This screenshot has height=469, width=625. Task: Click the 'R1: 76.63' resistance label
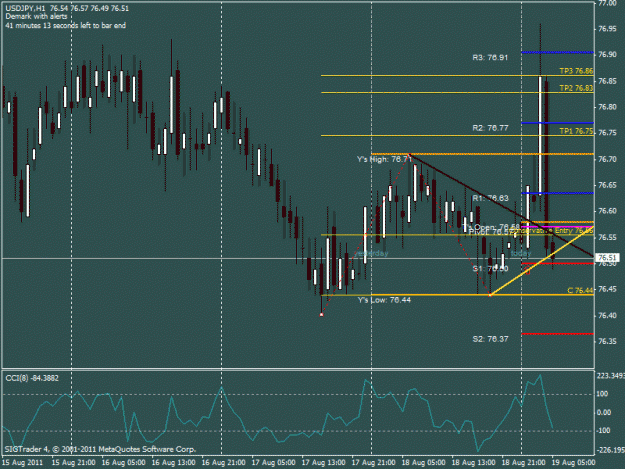[490, 198]
